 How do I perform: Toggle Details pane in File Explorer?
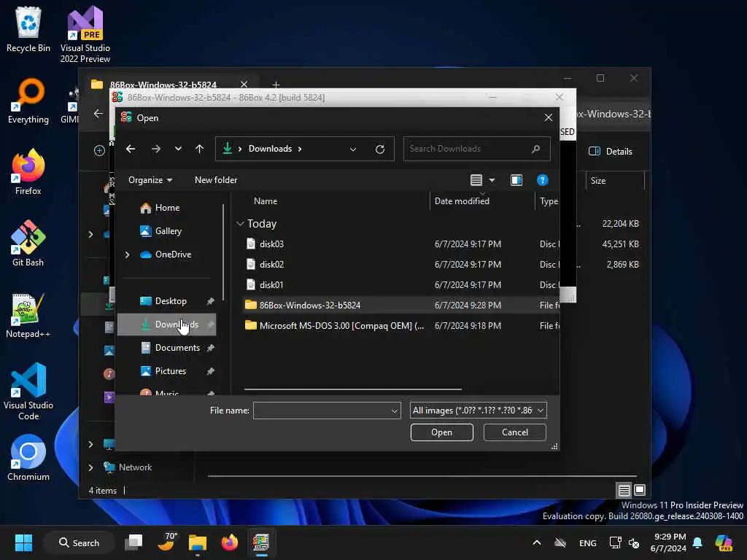pos(611,152)
